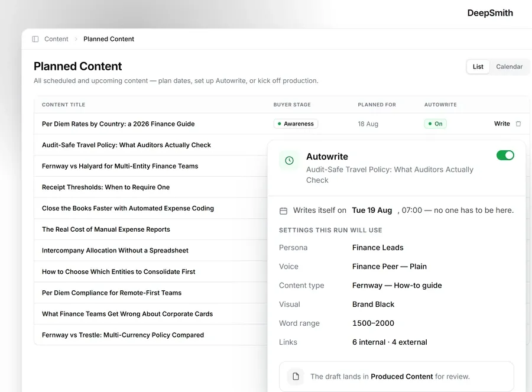Click Write for Per Diem Rates

pos(502,124)
